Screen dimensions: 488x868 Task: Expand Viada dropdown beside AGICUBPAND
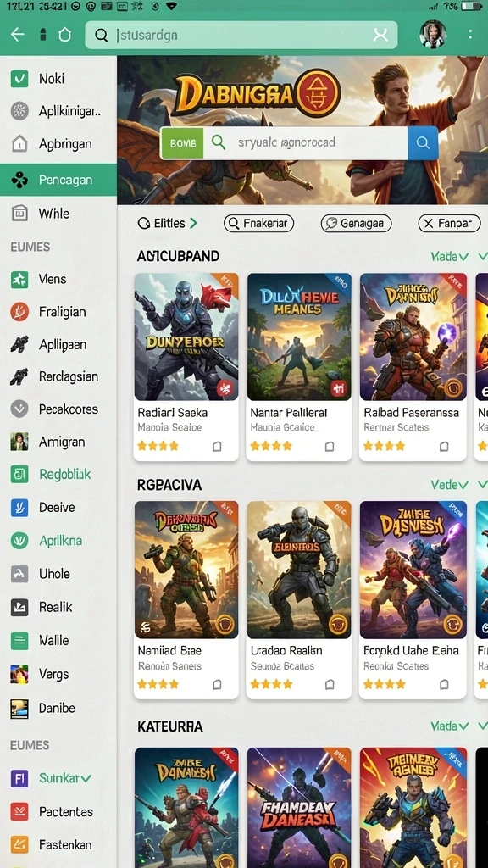pos(450,256)
